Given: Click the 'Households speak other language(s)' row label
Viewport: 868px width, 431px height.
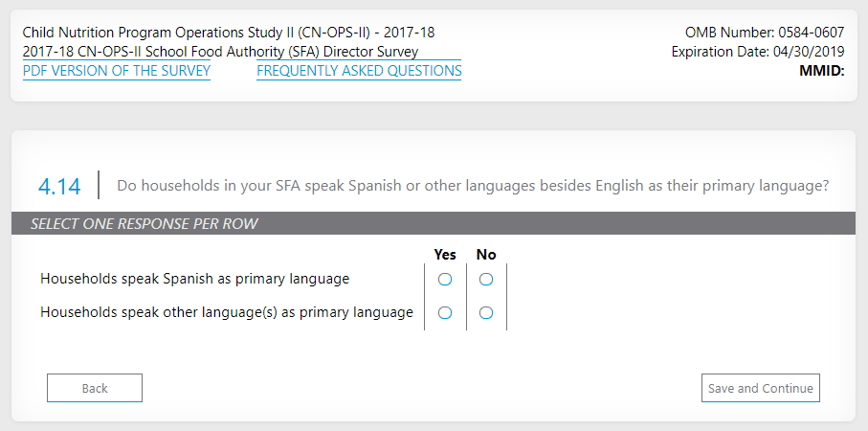Looking at the screenshot, I should 227,312.
